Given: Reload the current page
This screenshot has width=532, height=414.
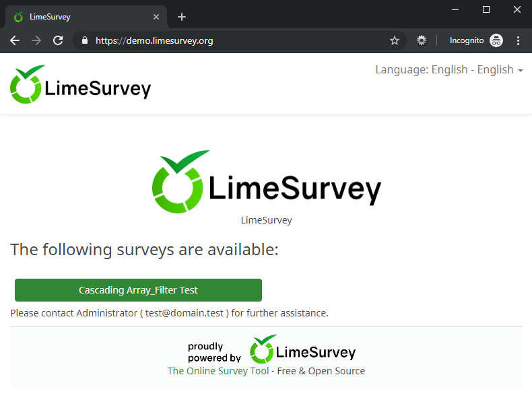Looking at the screenshot, I should (x=58, y=40).
